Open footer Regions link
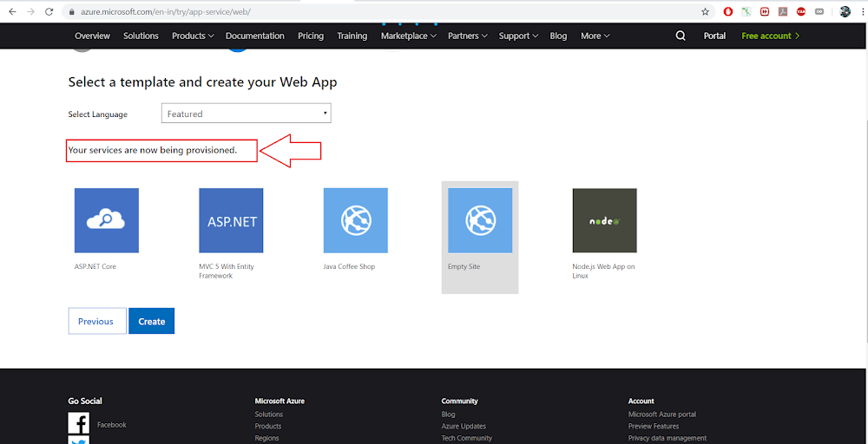The image size is (868, 444). (266, 438)
